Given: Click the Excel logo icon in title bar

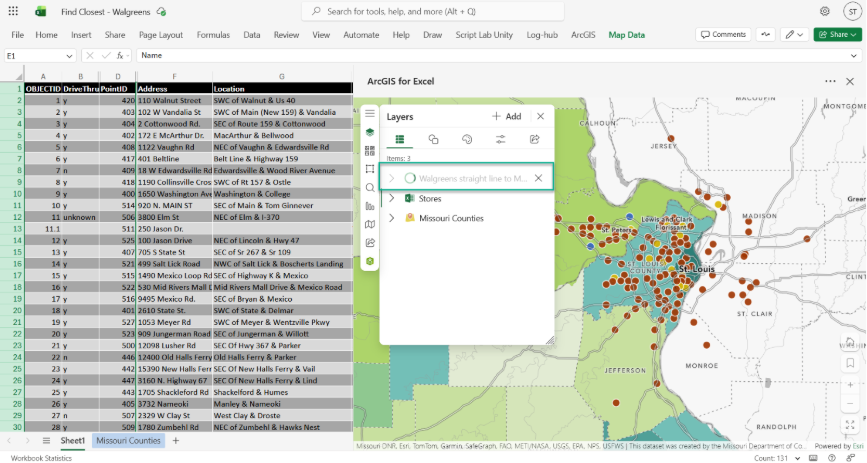Looking at the screenshot, I should tap(40, 11).
